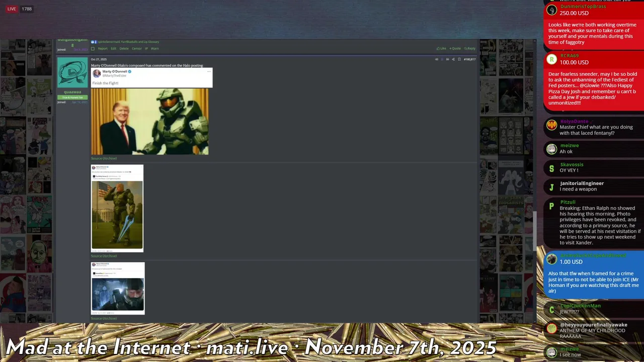
Task: Click the Warn link on the upper post
Action: 155,49
